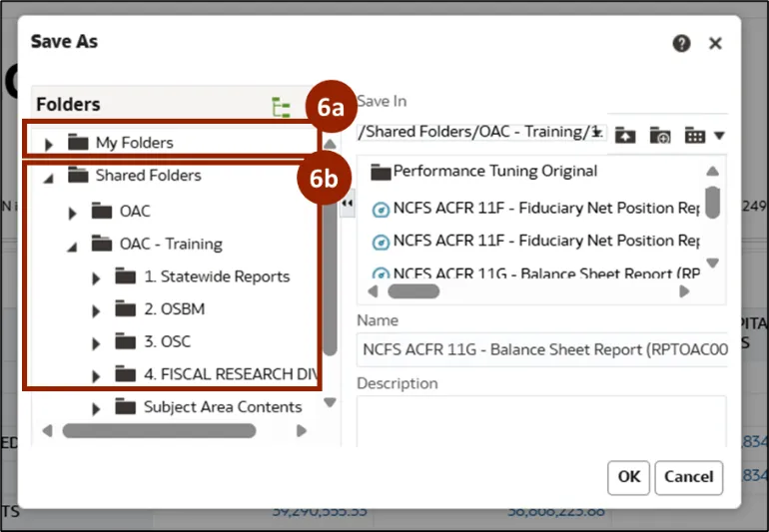Click into the Name text field
This screenshot has height=532, width=769.
click(x=539, y=349)
